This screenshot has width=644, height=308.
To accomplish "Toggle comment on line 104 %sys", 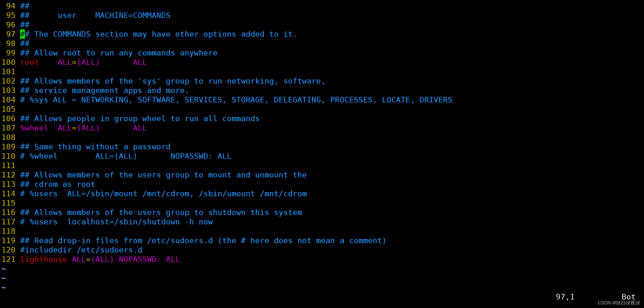I will [x=22, y=100].
